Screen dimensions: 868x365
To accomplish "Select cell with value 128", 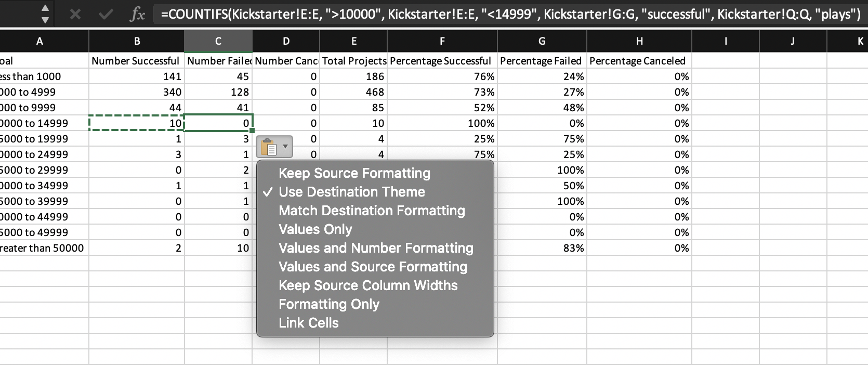I will coord(218,92).
